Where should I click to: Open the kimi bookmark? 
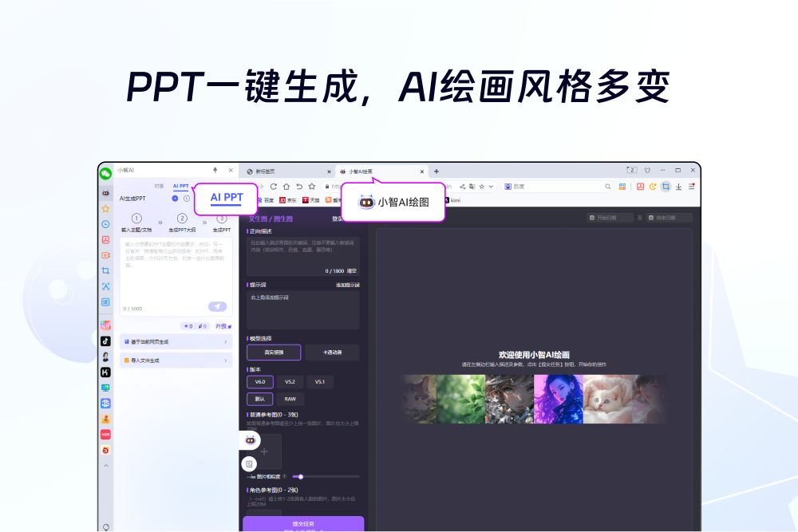[453, 200]
